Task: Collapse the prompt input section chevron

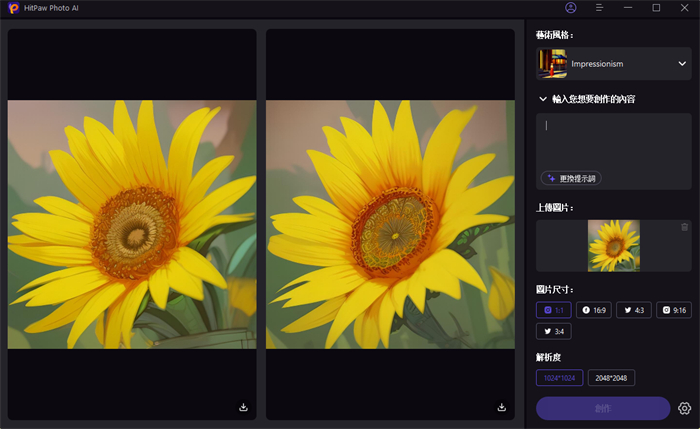Action: [543, 99]
